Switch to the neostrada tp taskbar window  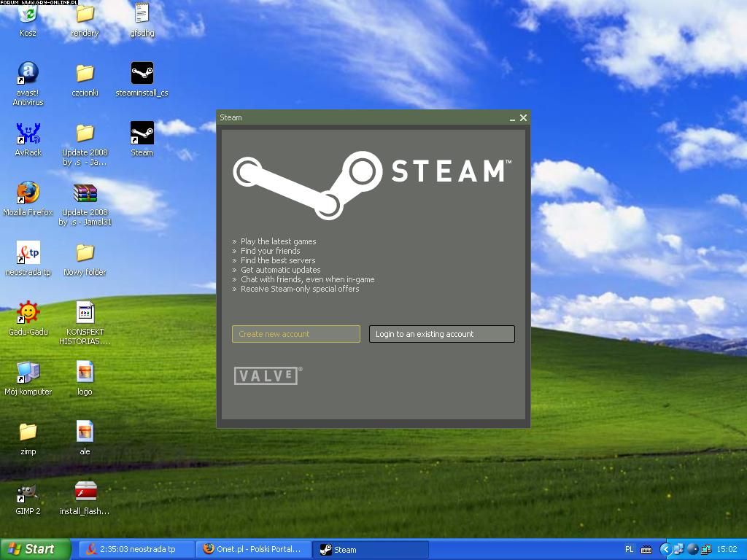[136, 550]
